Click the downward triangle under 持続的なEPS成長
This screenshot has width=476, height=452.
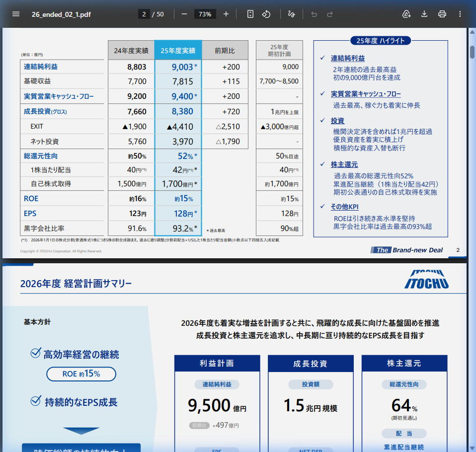coord(81,431)
